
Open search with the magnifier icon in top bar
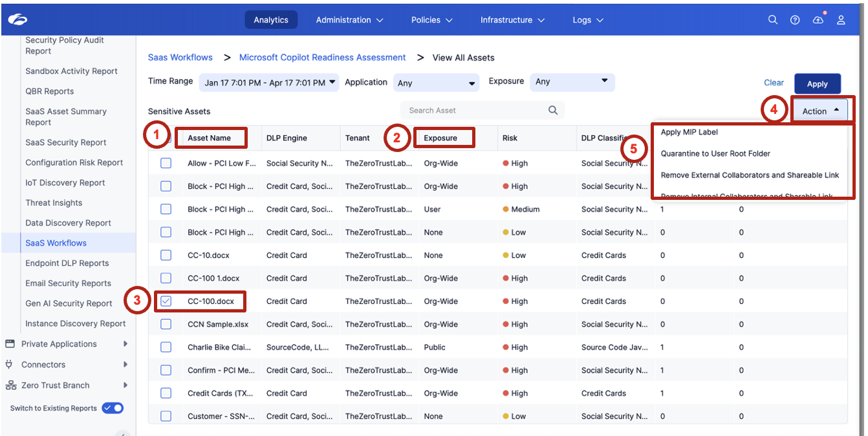772,20
